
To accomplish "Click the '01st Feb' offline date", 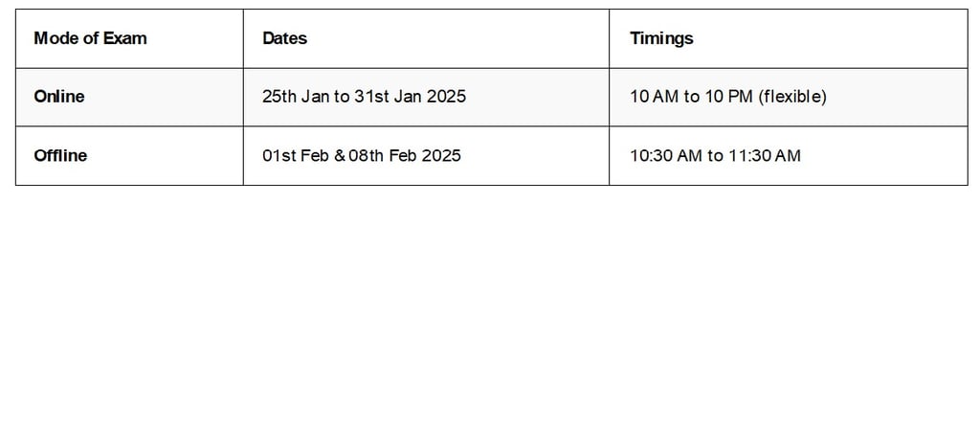I will tap(295, 155).
